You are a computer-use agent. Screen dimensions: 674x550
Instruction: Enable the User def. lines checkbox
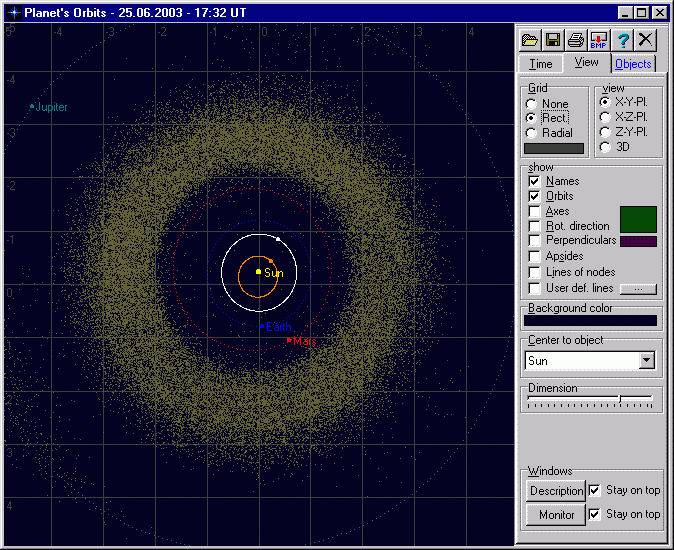click(534, 288)
